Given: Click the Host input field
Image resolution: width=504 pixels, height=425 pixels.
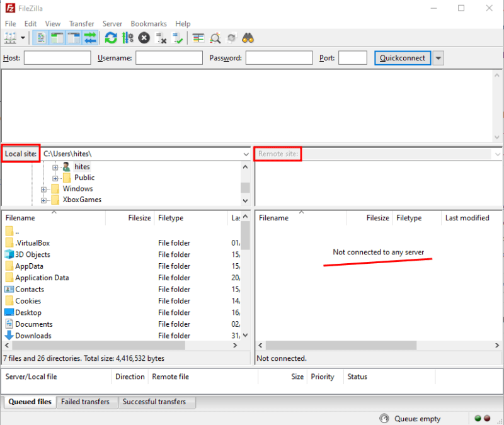Looking at the screenshot, I should pyautogui.click(x=57, y=57).
